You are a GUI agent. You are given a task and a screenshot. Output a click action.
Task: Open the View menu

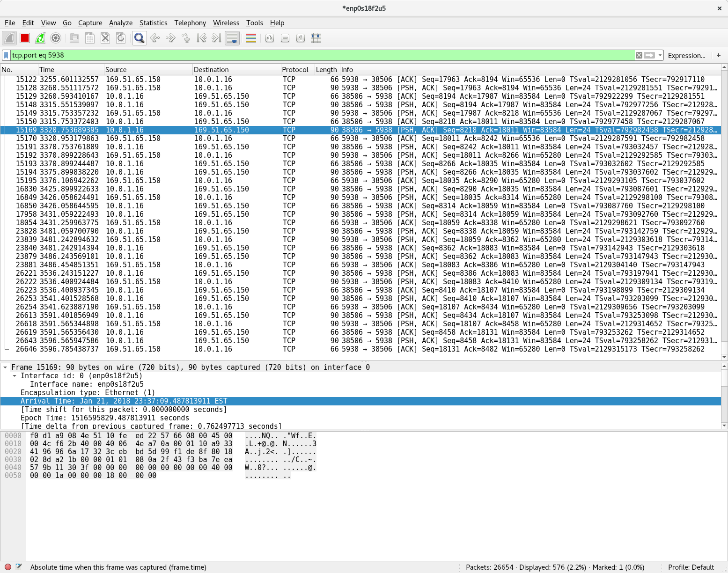(48, 23)
